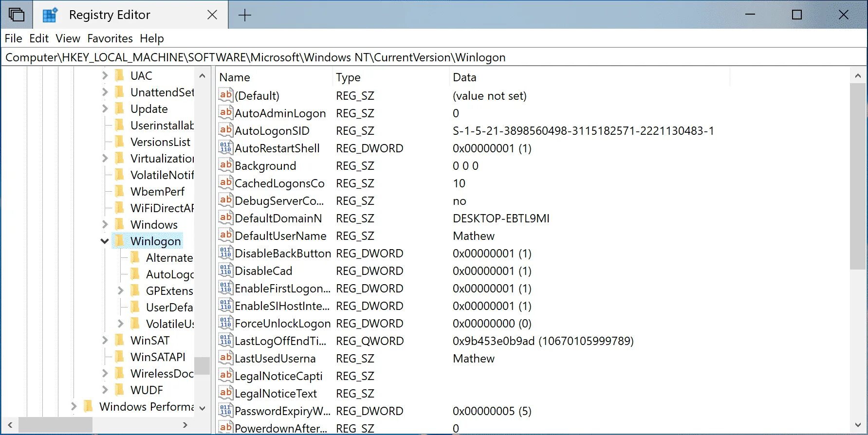This screenshot has width=868, height=435.
Task: Click the Registry Editor app icon in tab
Action: 50,15
